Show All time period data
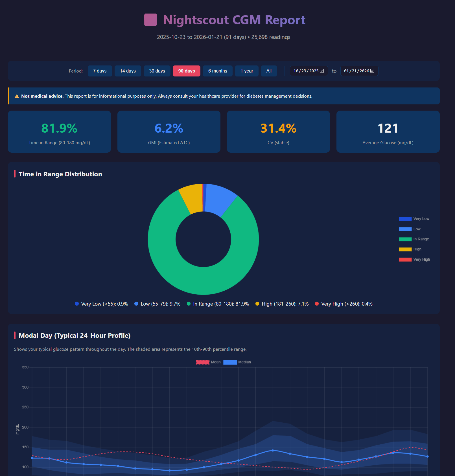The width and height of the screenshot is (455, 476). [x=269, y=71]
